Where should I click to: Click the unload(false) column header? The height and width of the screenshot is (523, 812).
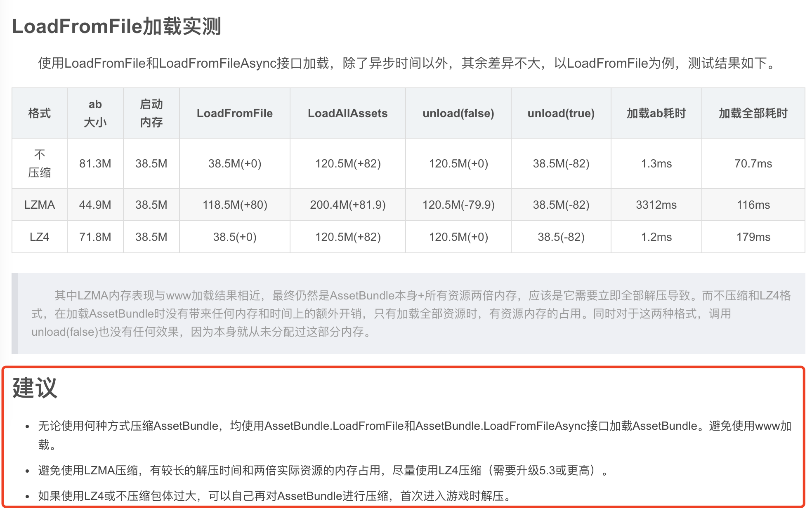click(458, 113)
